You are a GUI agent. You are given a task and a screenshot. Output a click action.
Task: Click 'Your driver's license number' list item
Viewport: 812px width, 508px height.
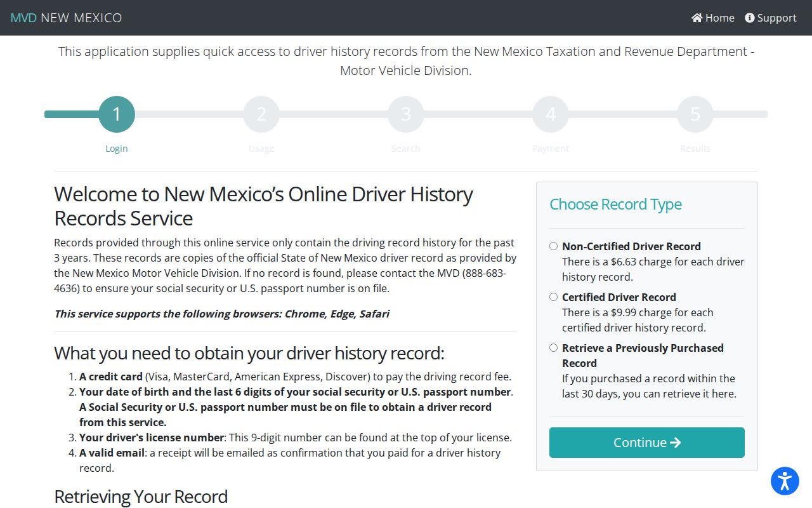[296, 438]
